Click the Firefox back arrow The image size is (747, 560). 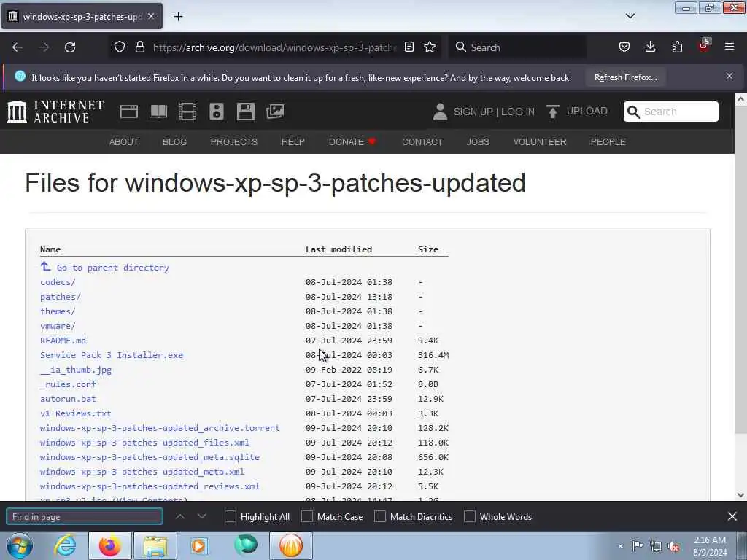pos(18,47)
